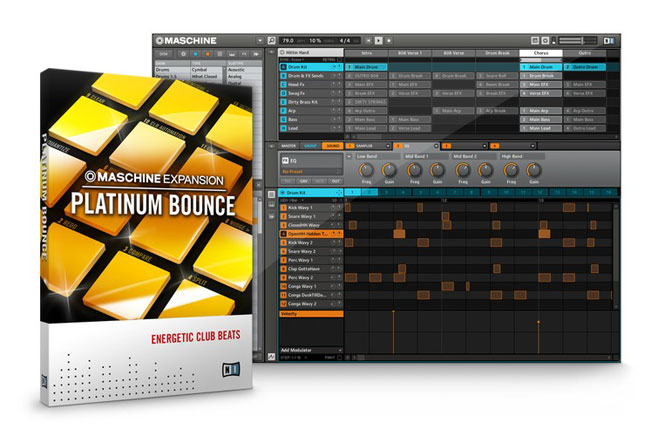Select sound 8 Clap GottaHave
665x443 pixels.
click(311, 269)
